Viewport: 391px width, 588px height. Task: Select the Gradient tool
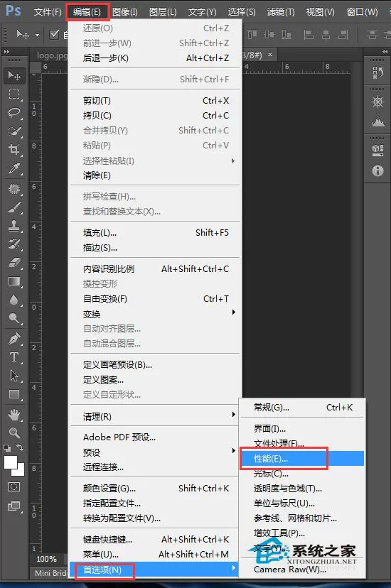14,281
